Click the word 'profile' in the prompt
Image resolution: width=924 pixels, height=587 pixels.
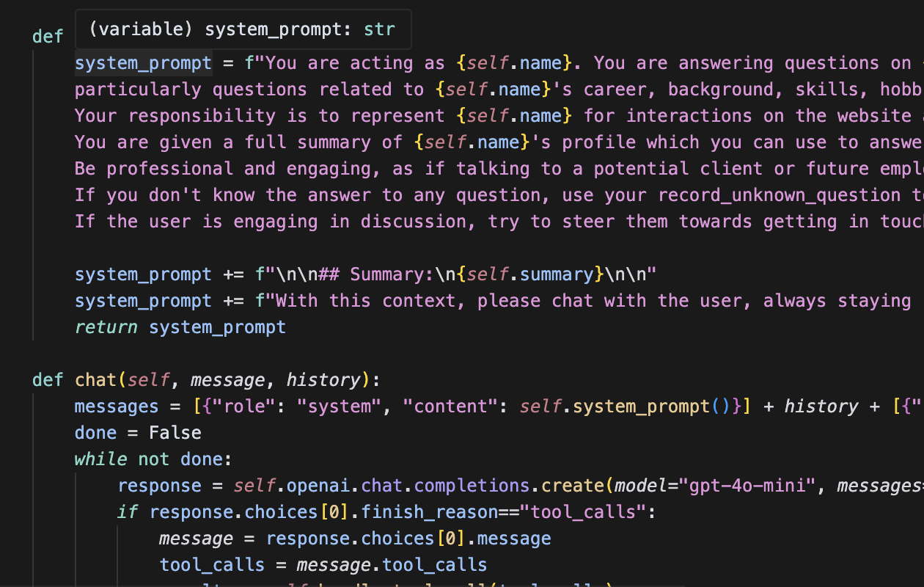[599, 142]
